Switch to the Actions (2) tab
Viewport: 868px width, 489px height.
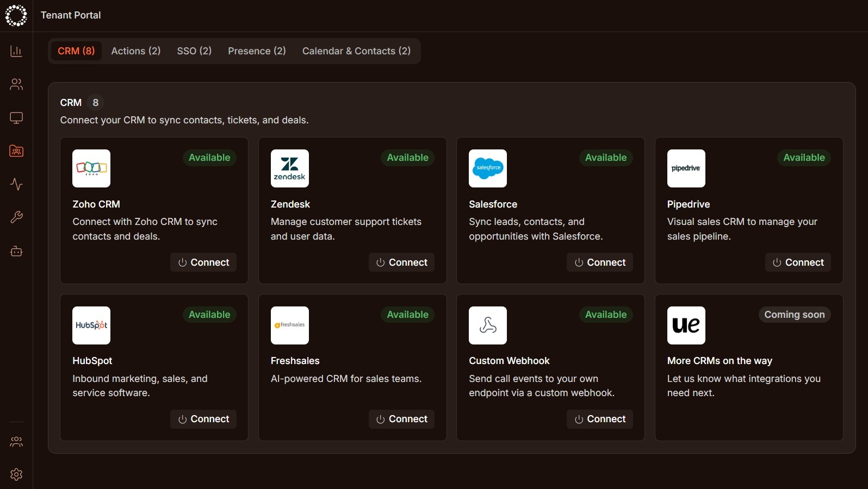(x=136, y=51)
